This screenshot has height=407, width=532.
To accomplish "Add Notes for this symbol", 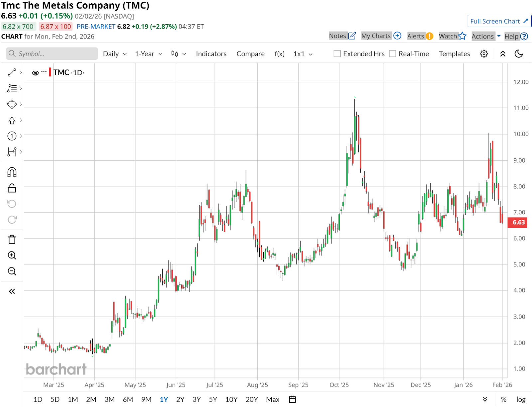I will pos(342,36).
